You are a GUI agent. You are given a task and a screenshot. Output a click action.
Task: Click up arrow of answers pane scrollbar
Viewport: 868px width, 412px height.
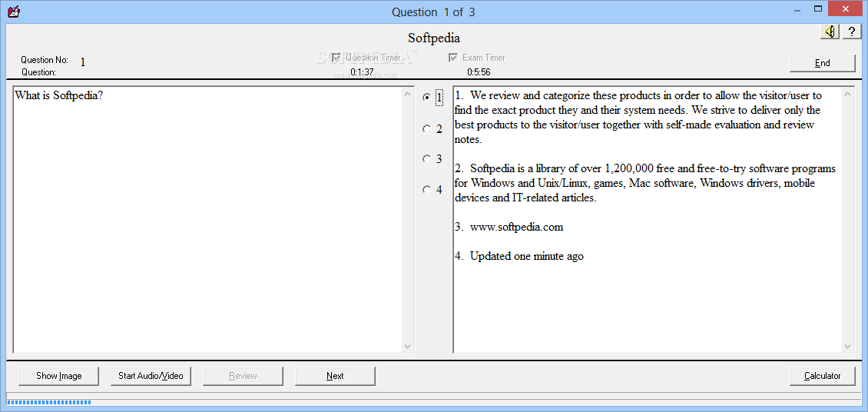point(848,94)
